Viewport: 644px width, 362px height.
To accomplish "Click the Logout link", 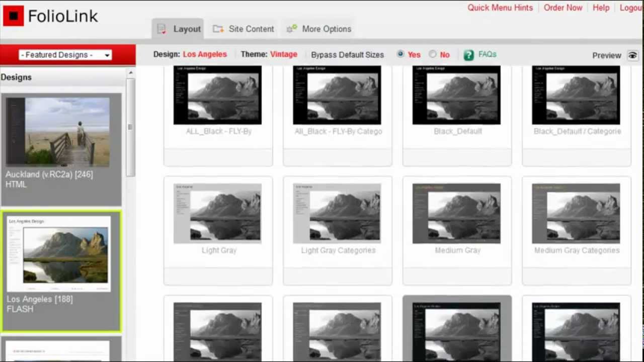I will pos(631,8).
